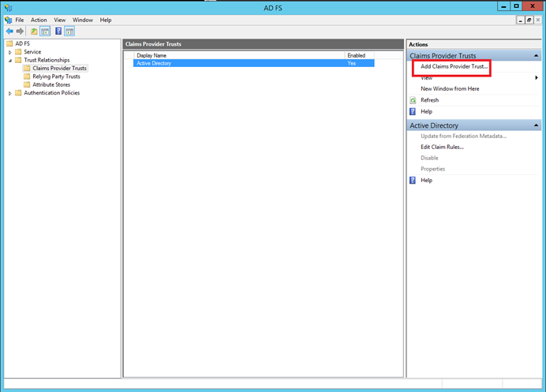Expand the Authentication Policies tree node
This screenshot has width=546, height=392.
(x=10, y=93)
